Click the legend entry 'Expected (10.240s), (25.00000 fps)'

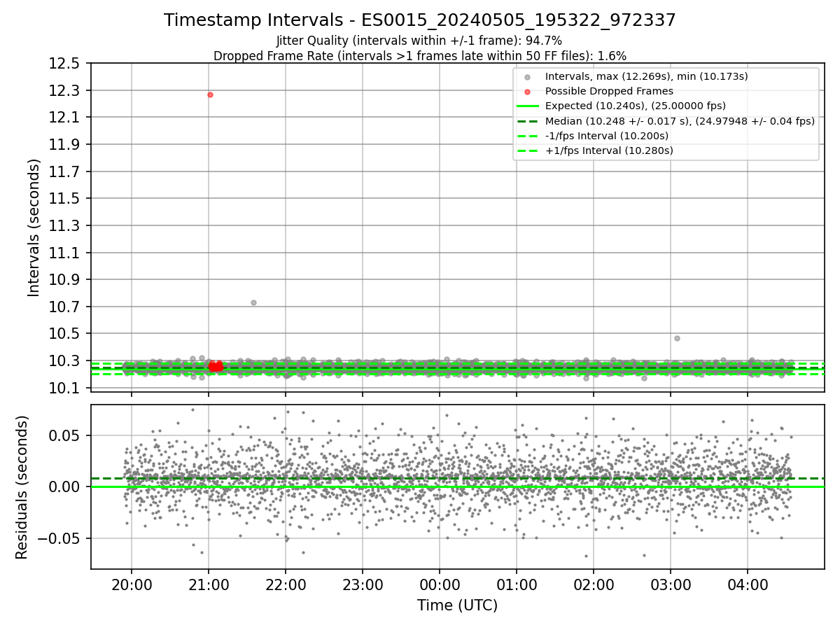click(635, 106)
